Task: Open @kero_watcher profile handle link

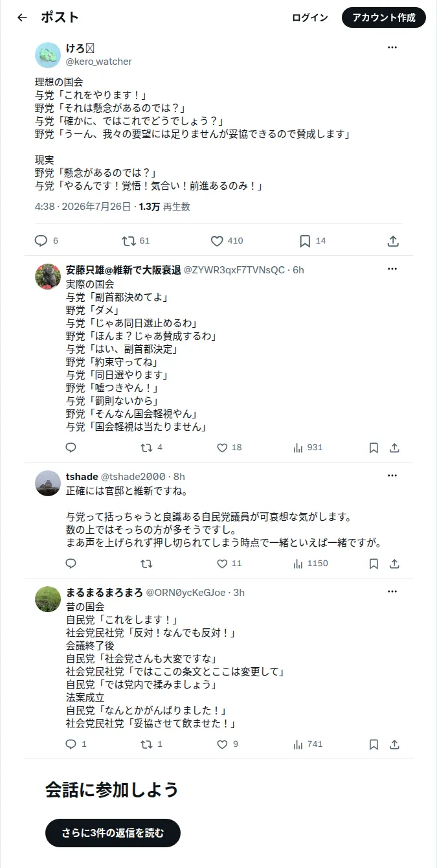Action: point(98,62)
